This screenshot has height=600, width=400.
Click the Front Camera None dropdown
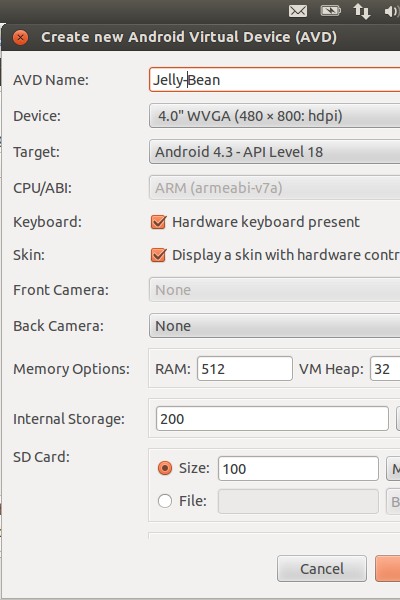(274, 290)
